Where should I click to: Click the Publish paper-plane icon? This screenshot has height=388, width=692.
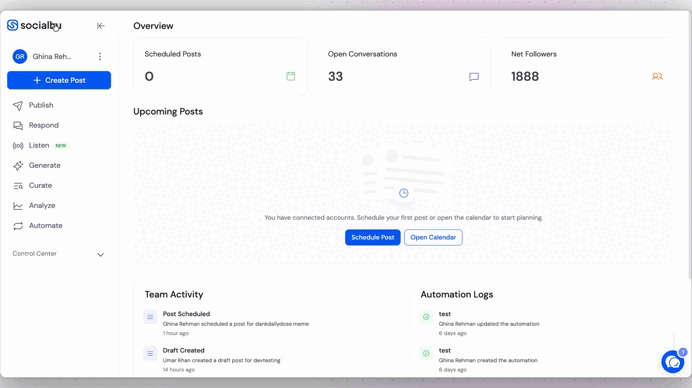(18, 105)
